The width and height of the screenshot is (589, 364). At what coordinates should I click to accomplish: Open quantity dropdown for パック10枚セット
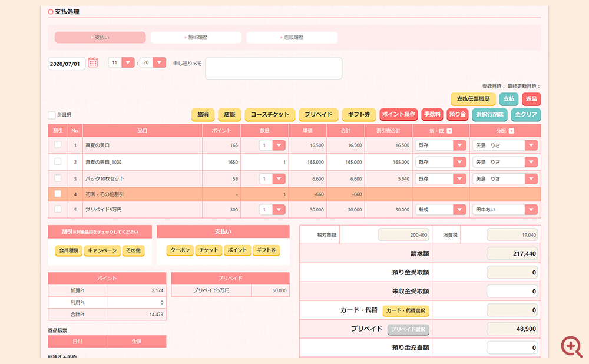click(x=279, y=179)
